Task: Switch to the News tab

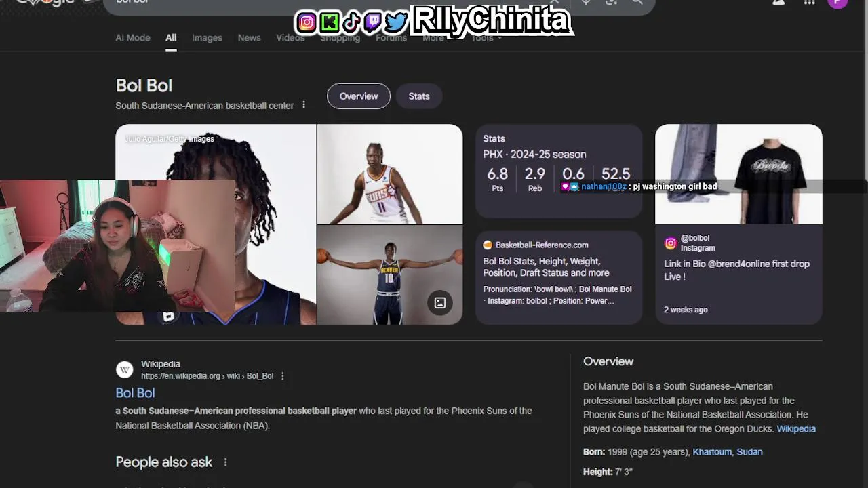Action: (x=249, y=38)
